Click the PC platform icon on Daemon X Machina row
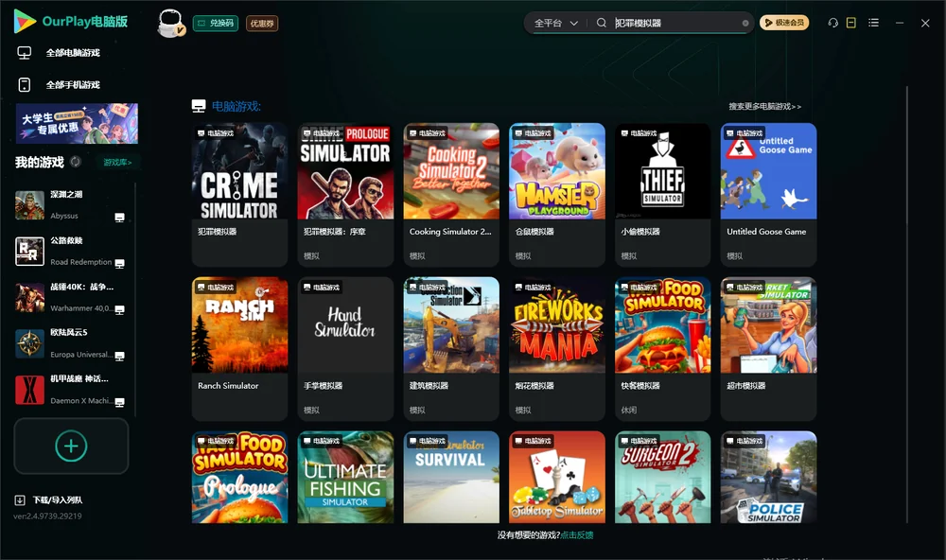This screenshot has width=946, height=560. pyautogui.click(x=119, y=402)
